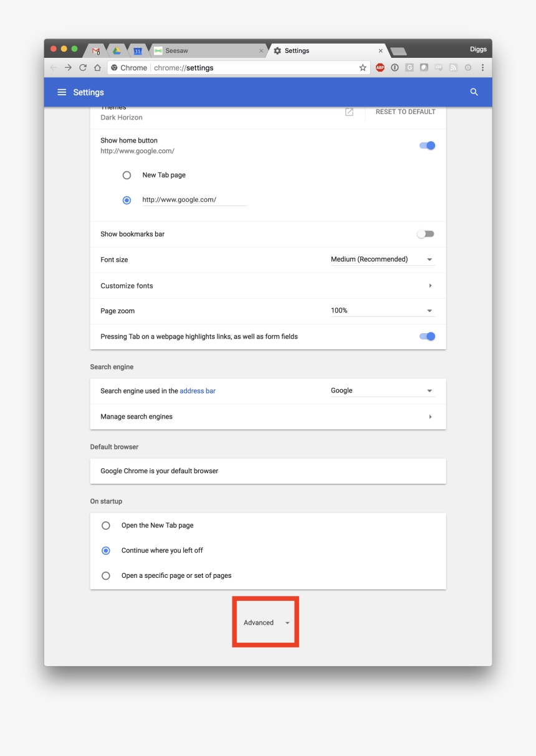Click the chrome://settings address bar
536x756 pixels.
[x=239, y=68]
